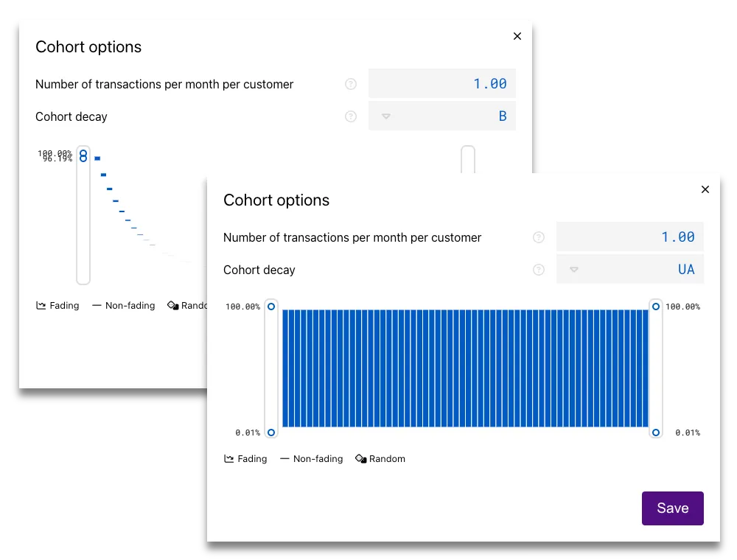This screenshot has width=737, height=560.
Task: Select Non-fading preset in front dialog
Action: click(x=311, y=458)
